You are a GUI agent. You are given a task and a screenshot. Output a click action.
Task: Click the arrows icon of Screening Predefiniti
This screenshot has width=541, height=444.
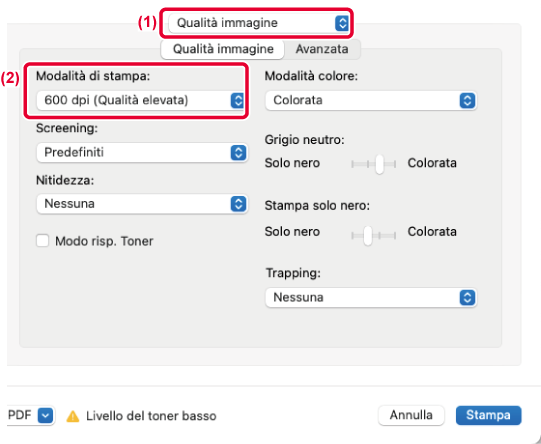pyautogui.click(x=238, y=152)
